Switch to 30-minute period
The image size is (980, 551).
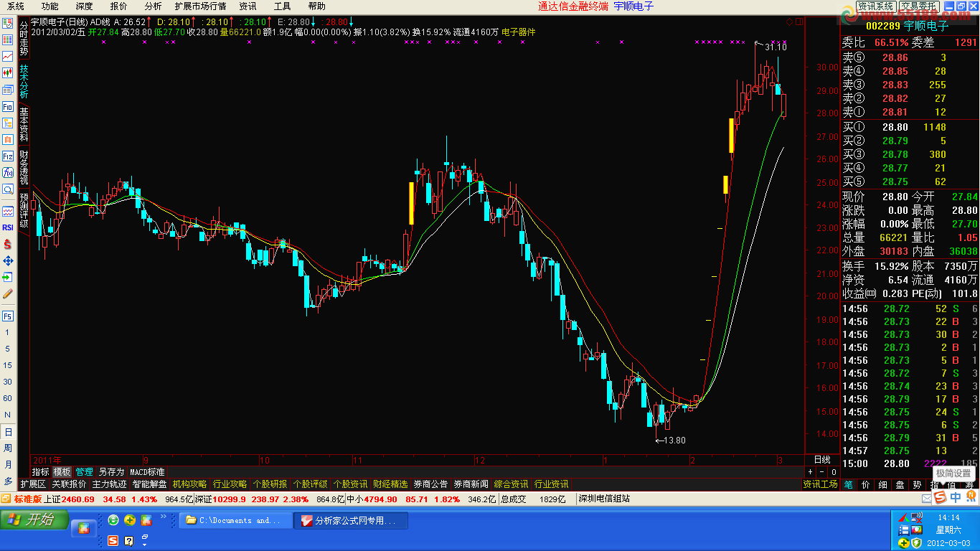[x=8, y=382]
